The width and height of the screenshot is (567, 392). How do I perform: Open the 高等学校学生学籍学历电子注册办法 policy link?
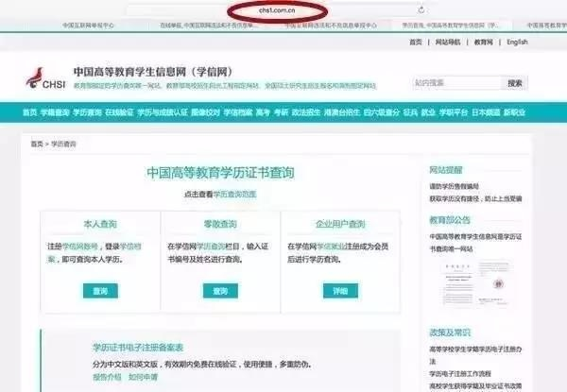coord(475,355)
